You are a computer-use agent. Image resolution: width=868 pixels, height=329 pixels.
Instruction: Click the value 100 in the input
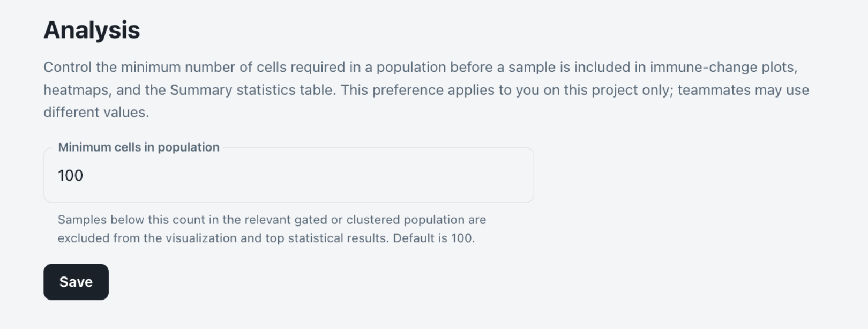pyautogui.click(x=70, y=176)
